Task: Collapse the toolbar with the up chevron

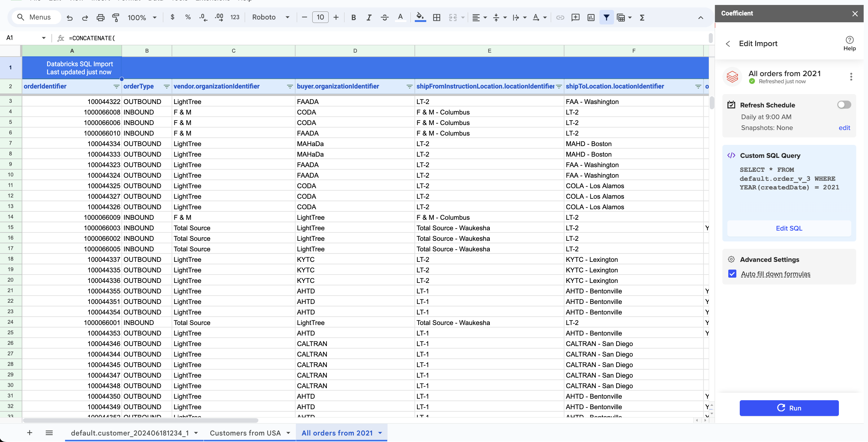Action: click(x=700, y=18)
